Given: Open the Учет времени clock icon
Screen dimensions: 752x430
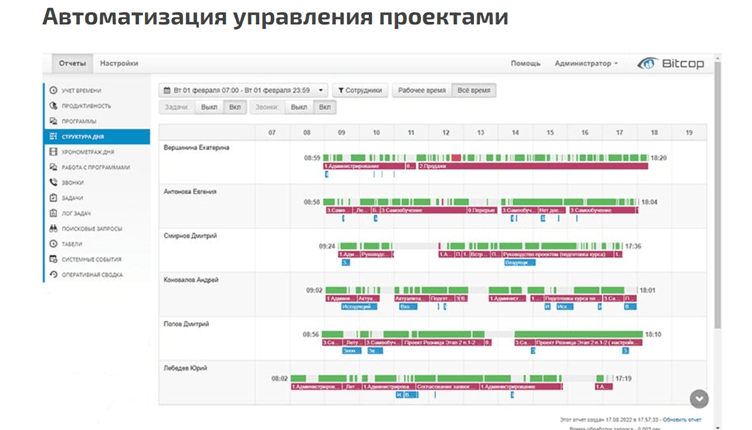Looking at the screenshot, I should click(x=52, y=90).
